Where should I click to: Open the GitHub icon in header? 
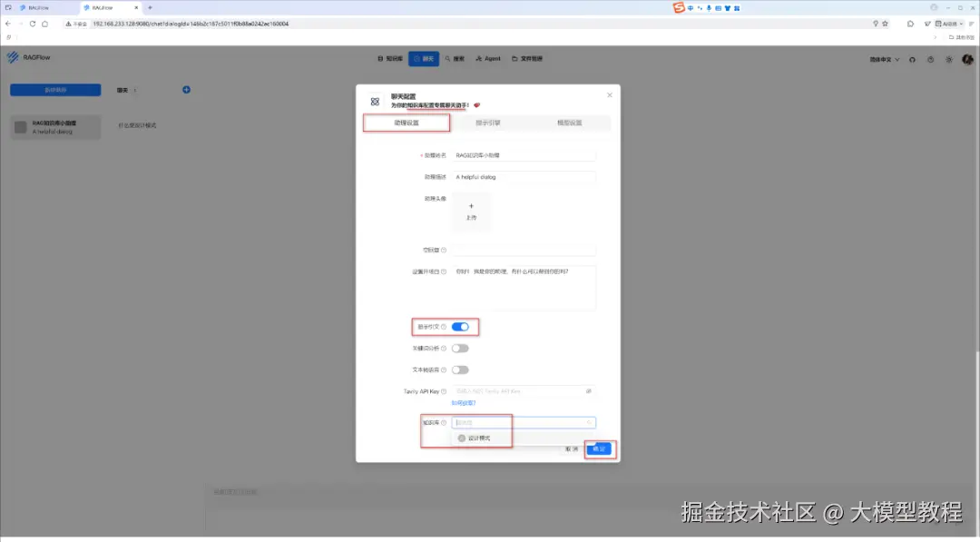(912, 59)
